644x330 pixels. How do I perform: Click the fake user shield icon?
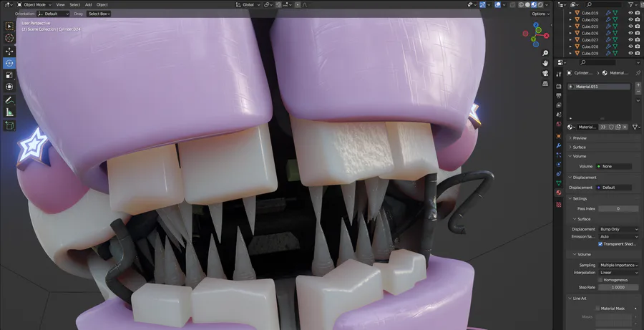coord(611,127)
